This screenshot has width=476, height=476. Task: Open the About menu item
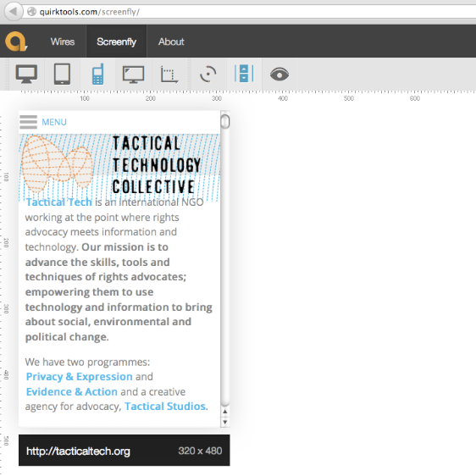(x=171, y=42)
